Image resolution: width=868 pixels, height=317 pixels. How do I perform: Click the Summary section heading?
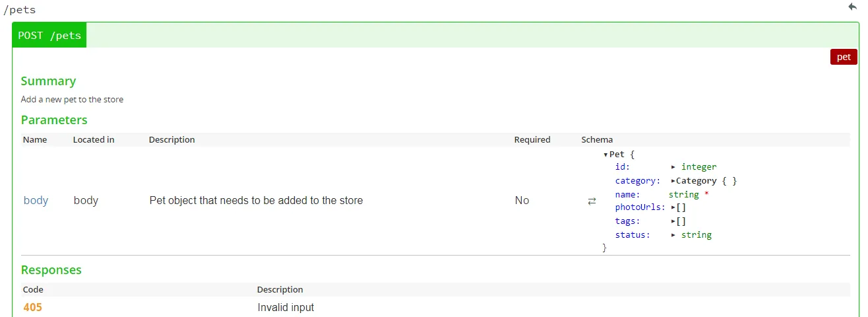pyautogui.click(x=48, y=81)
